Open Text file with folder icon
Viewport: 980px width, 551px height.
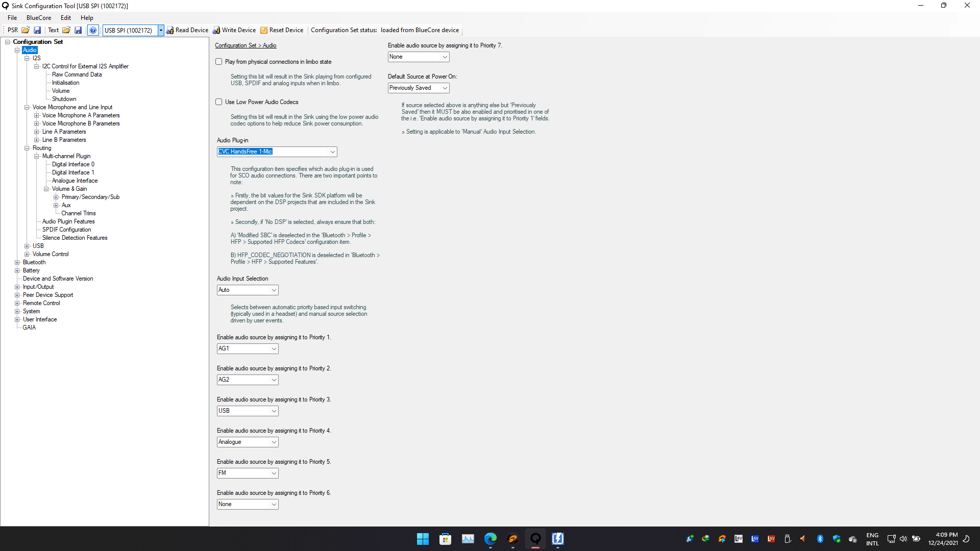point(66,30)
